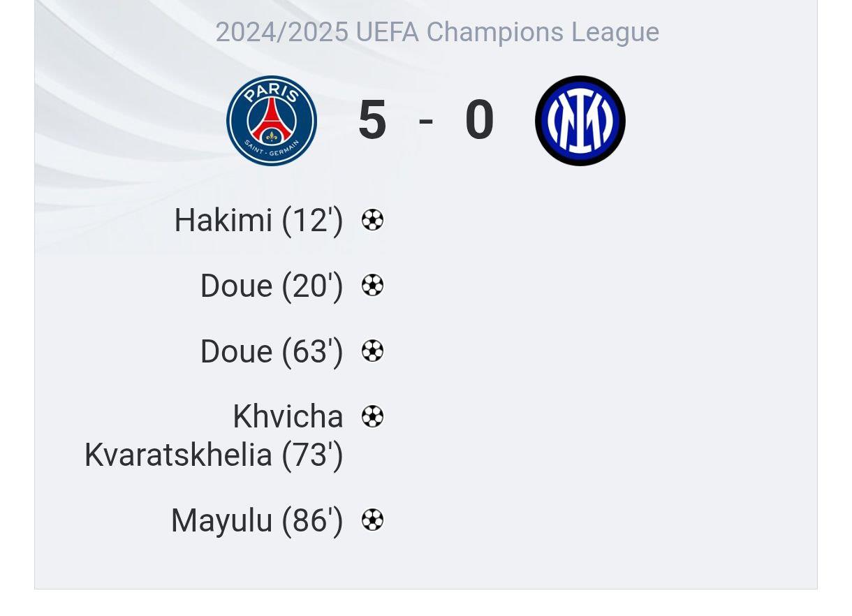Open the Hakimi player name
The image size is (852, 616).
[x=223, y=220]
